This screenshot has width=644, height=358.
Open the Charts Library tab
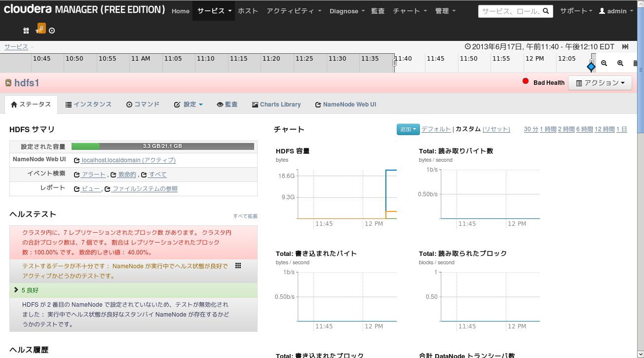[x=276, y=105]
